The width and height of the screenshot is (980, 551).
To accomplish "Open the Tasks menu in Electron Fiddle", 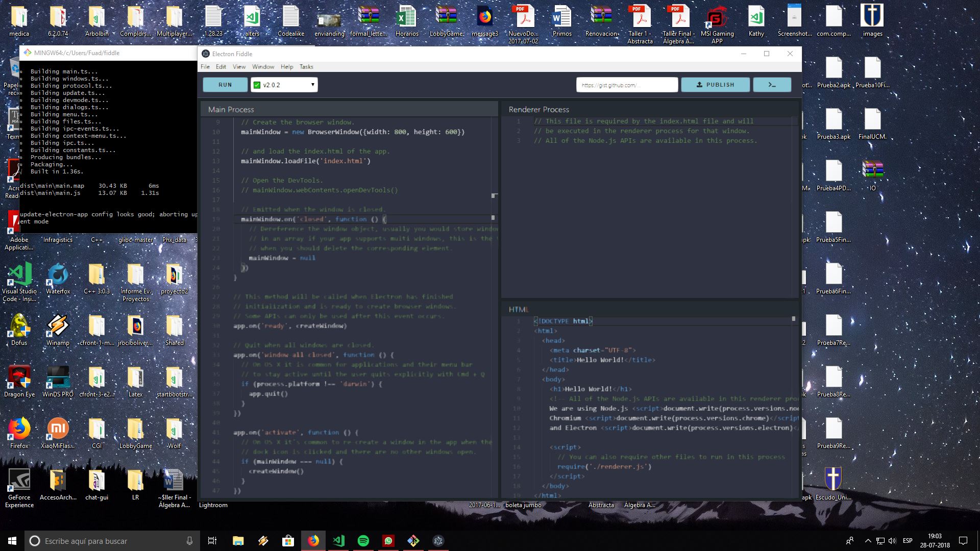I will 306,66.
